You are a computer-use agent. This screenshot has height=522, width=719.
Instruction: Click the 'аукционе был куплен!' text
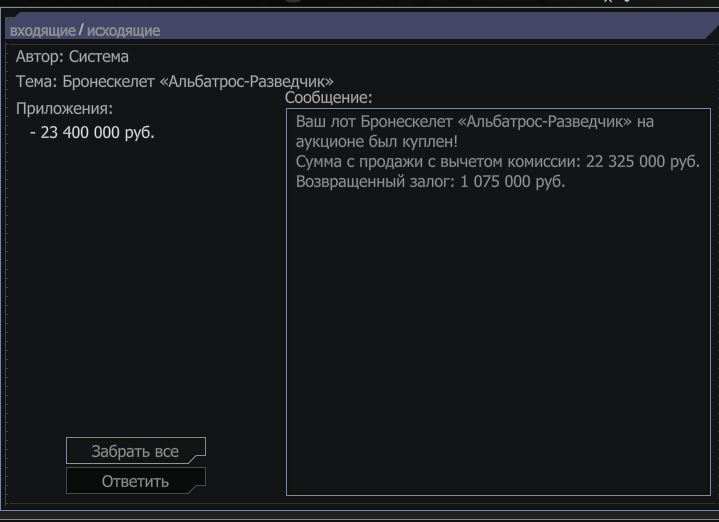click(376, 142)
